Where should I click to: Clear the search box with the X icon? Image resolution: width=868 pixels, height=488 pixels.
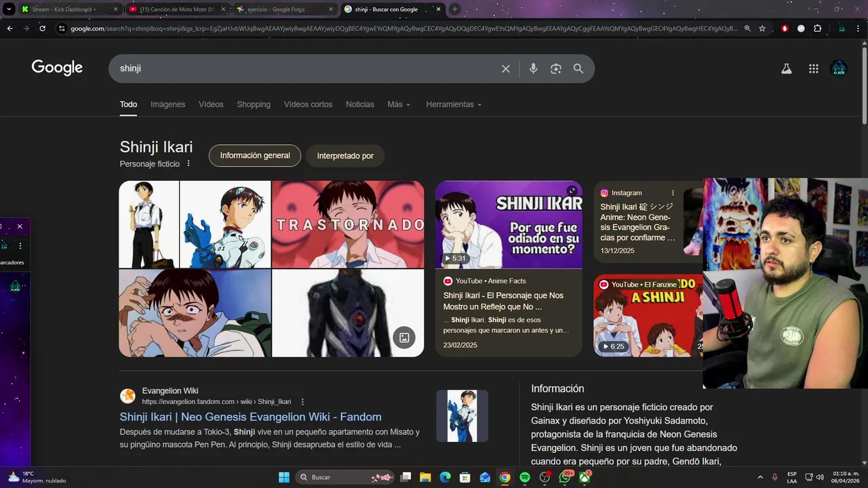505,68
